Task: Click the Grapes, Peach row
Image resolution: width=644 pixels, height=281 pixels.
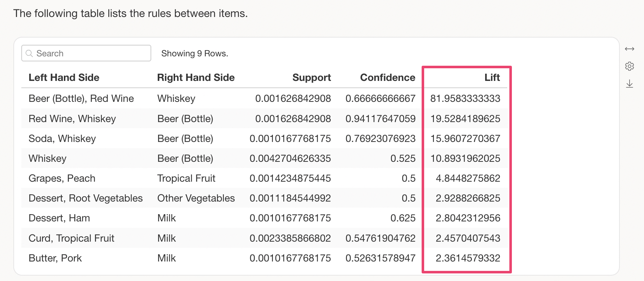Action: (x=62, y=178)
